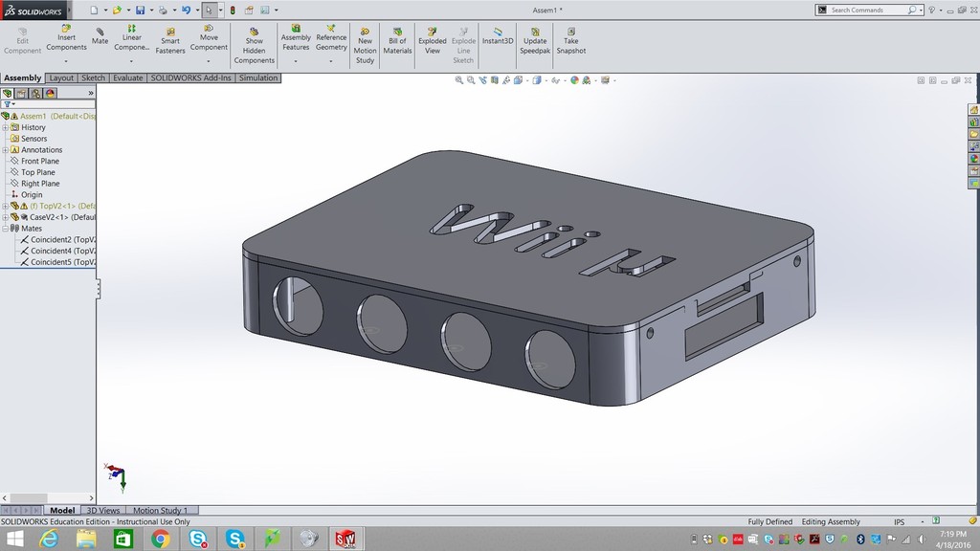Viewport: 980px width, 551px height.
Task: Click Zoom to Area in view toolbar
Action: [x=471, y=80]
